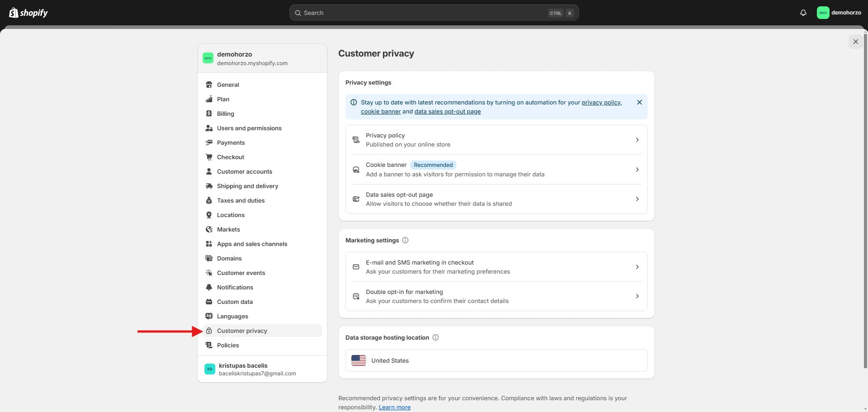Click the Billing icon in sidebar
The height and width of the screenshot is (412, 868).
pos(209,114)
